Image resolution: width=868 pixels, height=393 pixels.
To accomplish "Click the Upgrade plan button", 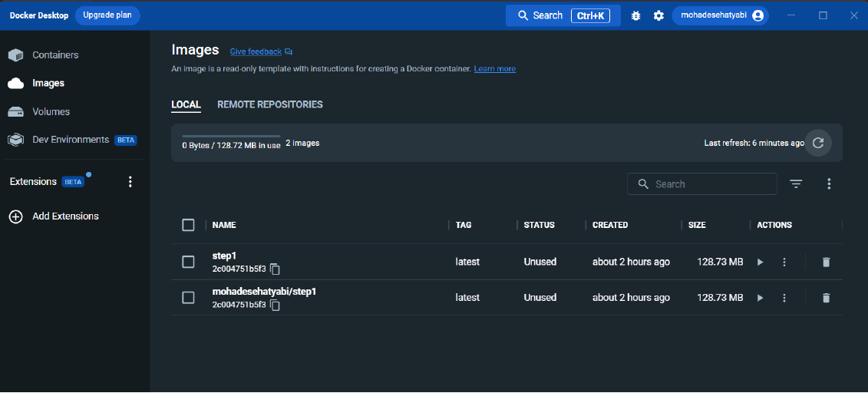I will coord(107,15).
